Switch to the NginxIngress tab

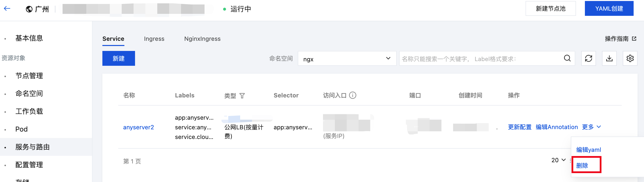click(x=202, y=39)
